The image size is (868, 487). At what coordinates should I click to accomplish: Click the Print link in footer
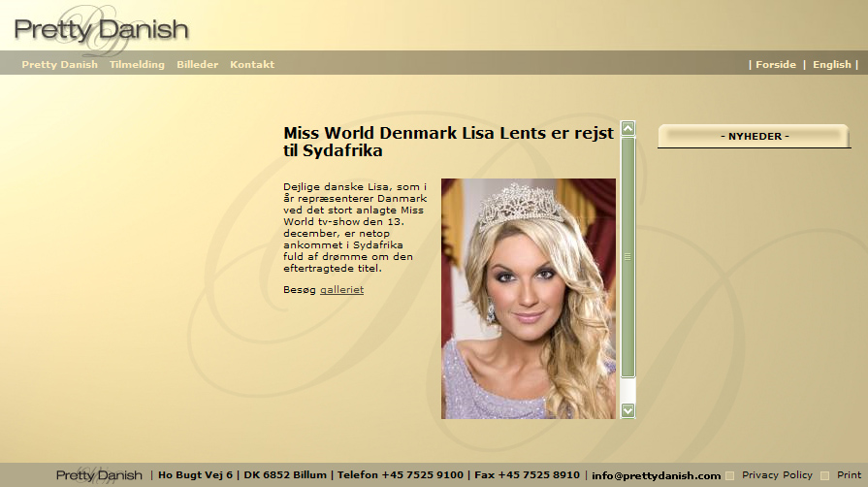tap(849, 475)
